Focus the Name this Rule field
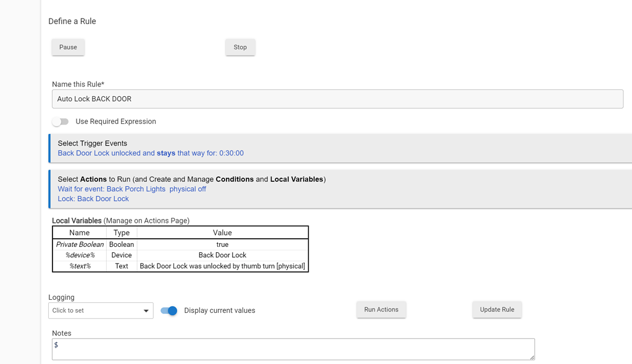Screen dimensions: 632x364 337,99
